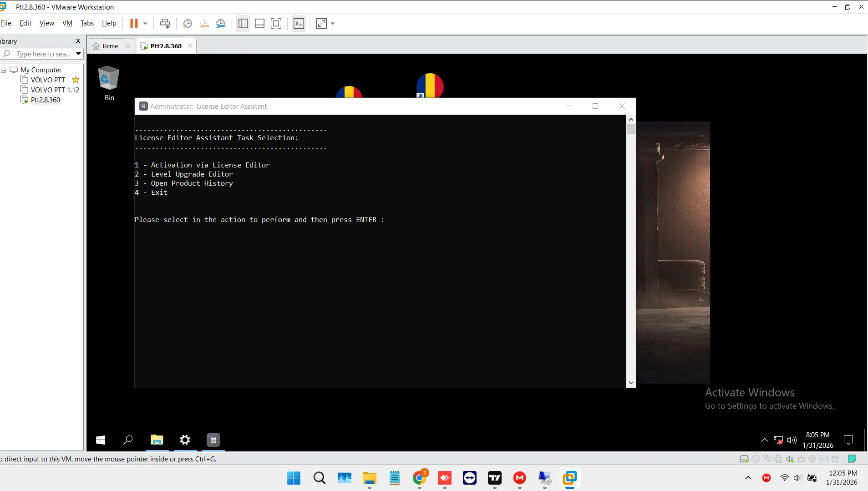The height and width of the screenshot is (491, 868).
Task: Open the power options dropdown arrow
Action: (x=144, y=23)
